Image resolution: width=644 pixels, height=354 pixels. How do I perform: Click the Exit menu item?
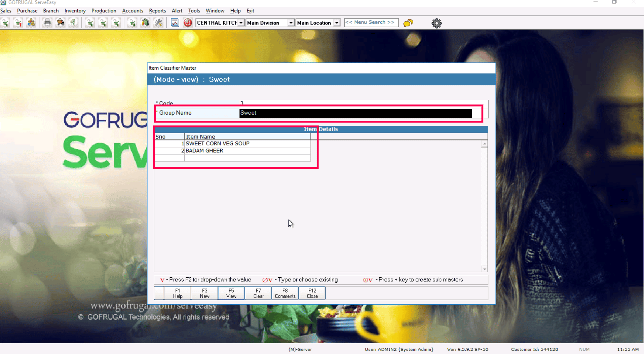251,11
